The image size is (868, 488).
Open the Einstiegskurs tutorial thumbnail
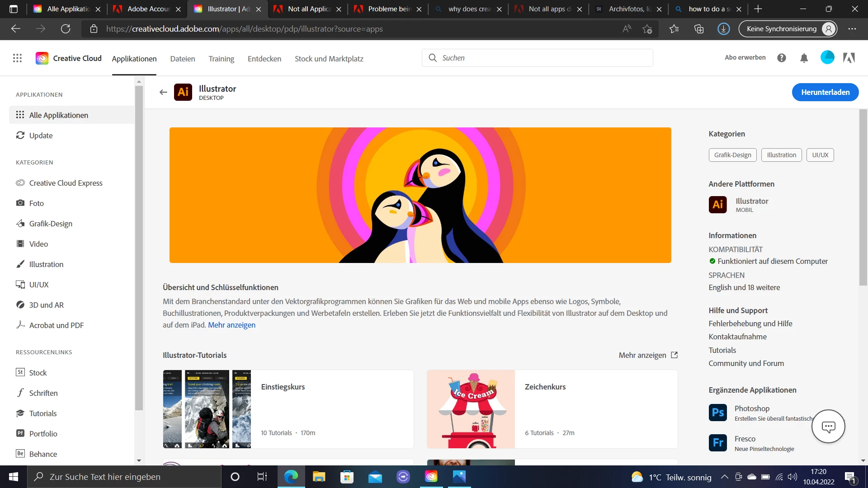(x=207, y=409)
